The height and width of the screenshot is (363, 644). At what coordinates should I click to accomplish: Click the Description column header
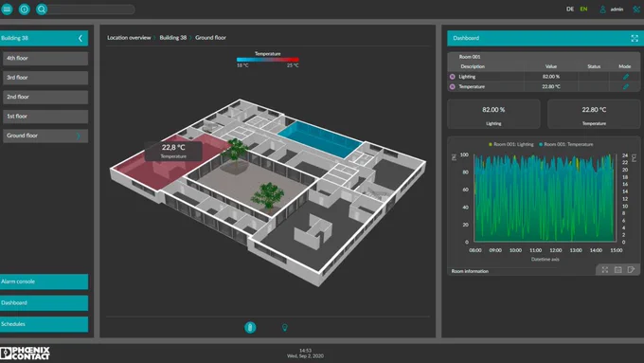coord(473,66)
